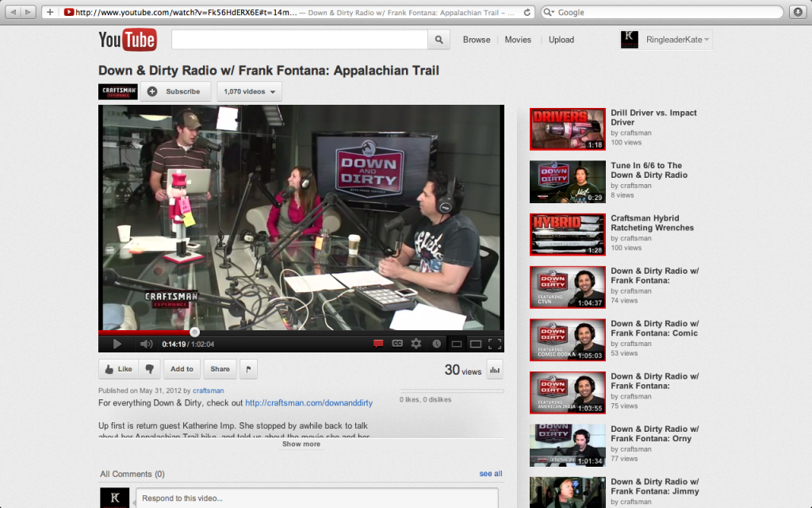Open Tune In 6/6 video thumbnail
The height and width of the screenshot is (508, 812).
click(568, 182)
